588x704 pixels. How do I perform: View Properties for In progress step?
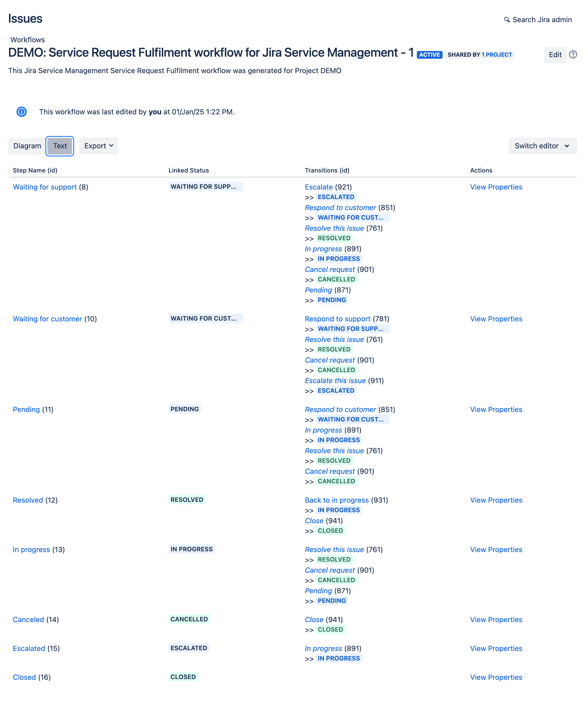tap(496, 550)
